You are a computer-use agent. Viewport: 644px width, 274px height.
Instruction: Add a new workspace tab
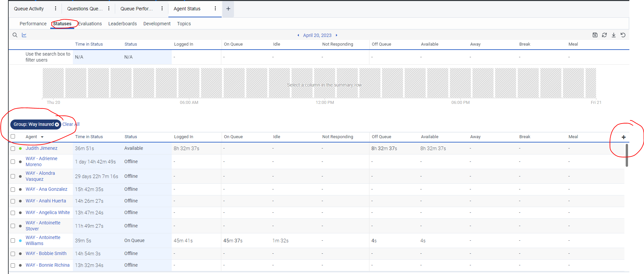[228, 9]
